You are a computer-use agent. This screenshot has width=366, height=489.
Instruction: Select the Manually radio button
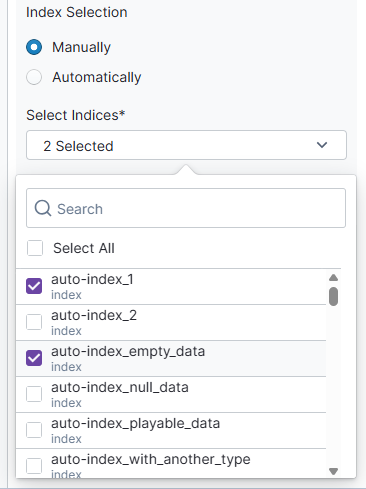click(x=34, y=47)
